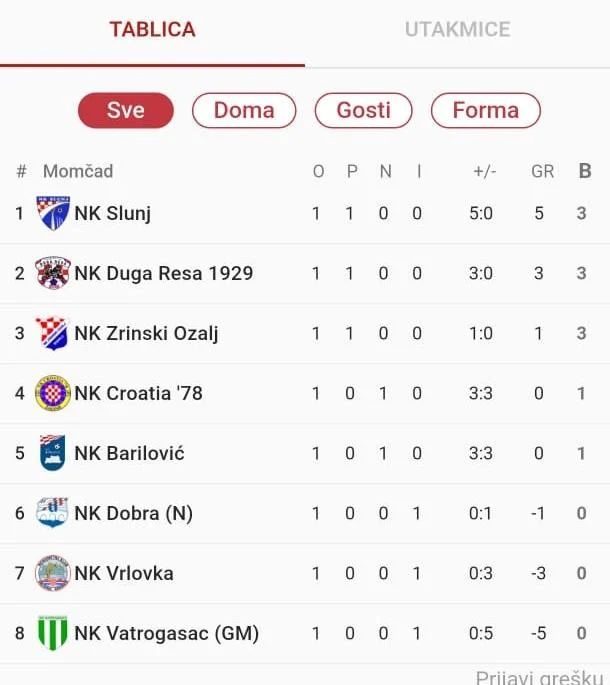Click the GR column header
Screen dimensions: 610x685
[543, 171]
